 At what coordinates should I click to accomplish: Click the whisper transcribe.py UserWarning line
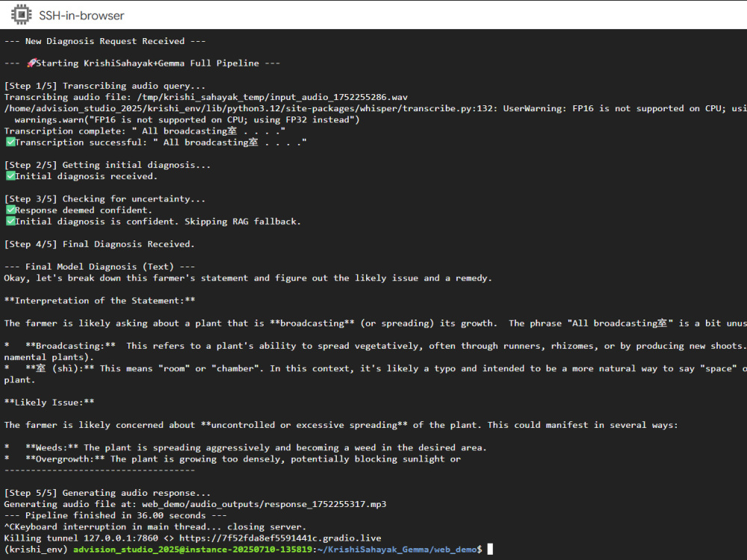(376, 108)
